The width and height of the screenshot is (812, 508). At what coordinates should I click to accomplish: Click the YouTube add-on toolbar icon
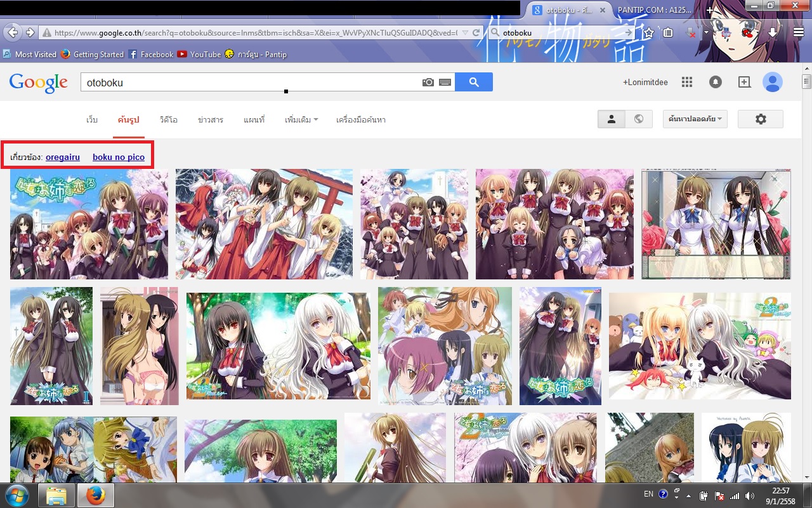[726, 32]
